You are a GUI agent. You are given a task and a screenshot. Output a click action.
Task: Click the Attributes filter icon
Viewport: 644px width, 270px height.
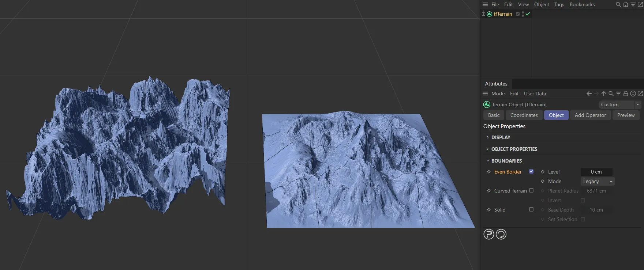[x=618, y=94]
